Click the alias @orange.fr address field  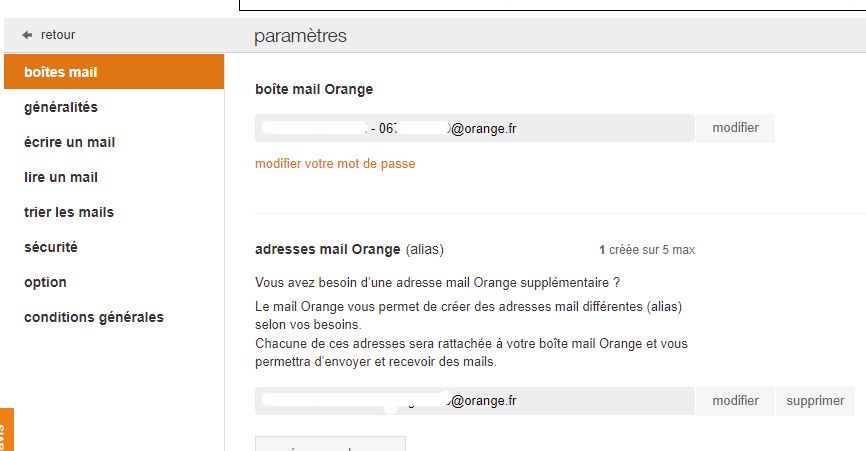(x=474, y=401)
